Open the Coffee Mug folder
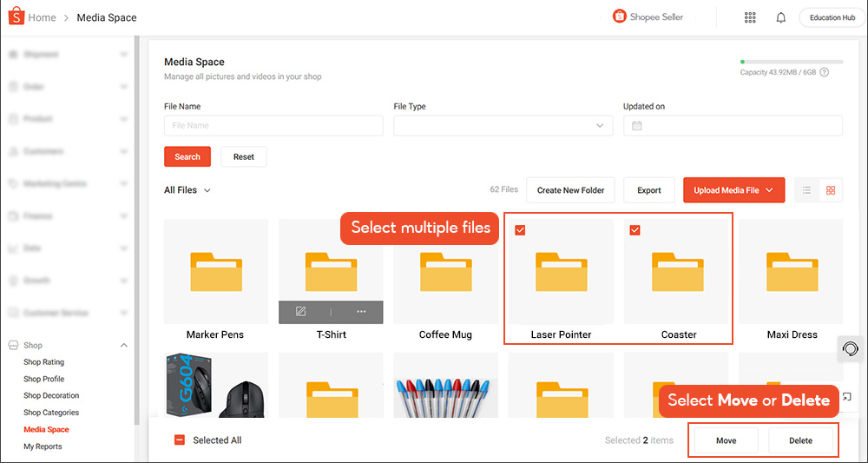This screenshot has width=868, height=463. tap(445, 271)
